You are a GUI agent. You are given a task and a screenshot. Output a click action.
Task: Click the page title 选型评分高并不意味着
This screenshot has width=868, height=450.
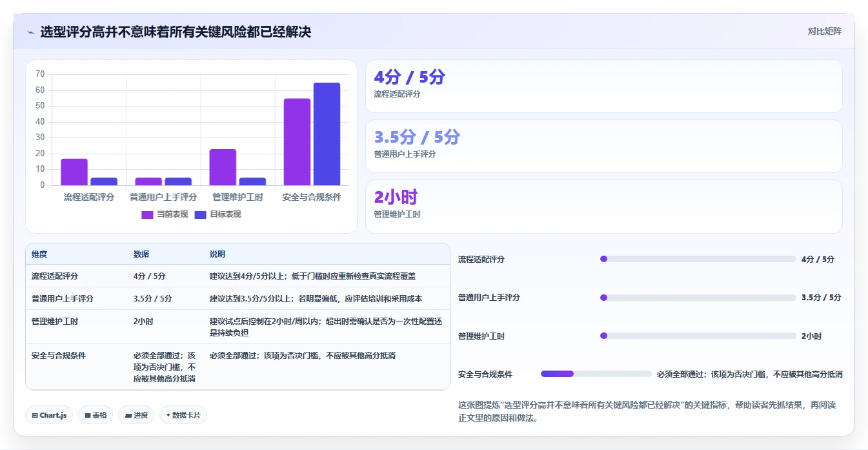[176, 32]
